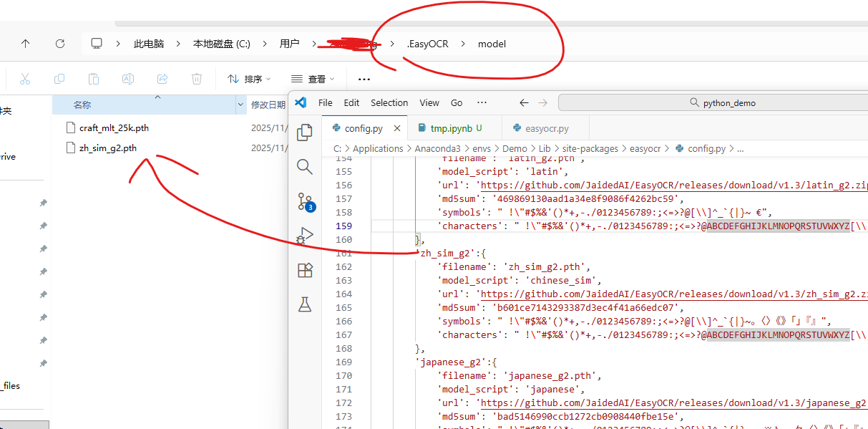Open VS Code Explorer view in activity bar
This screenshot has width=868, height=429.
(x=305, y=132)
